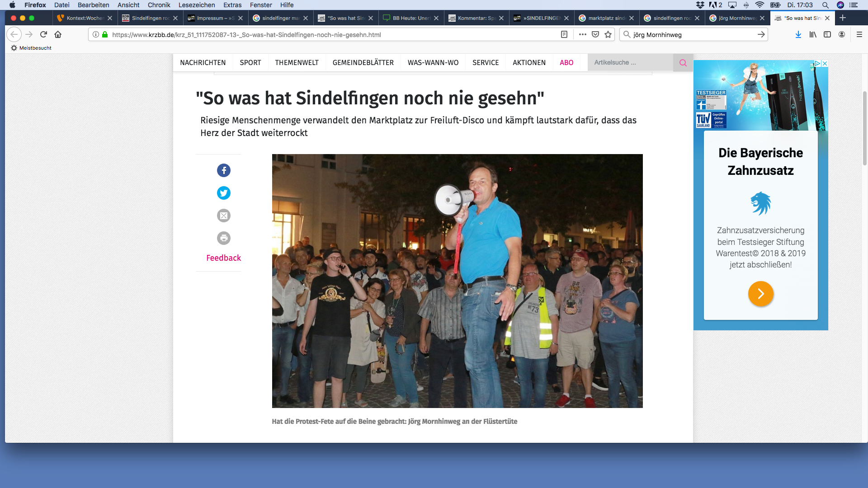The width and height of the screenshot is (868, 488).
Task: Open the ABO subscription link
Action: [x=566, y=63]
